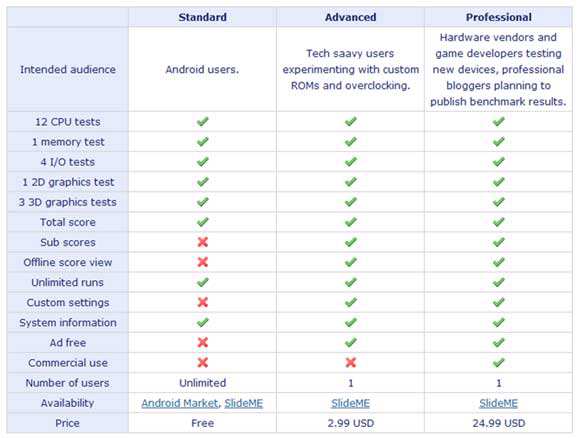Open the SlideME link in Standard column
Viewport: 580px width, 438px height.
pyautogui.click(x=244, y=403)
